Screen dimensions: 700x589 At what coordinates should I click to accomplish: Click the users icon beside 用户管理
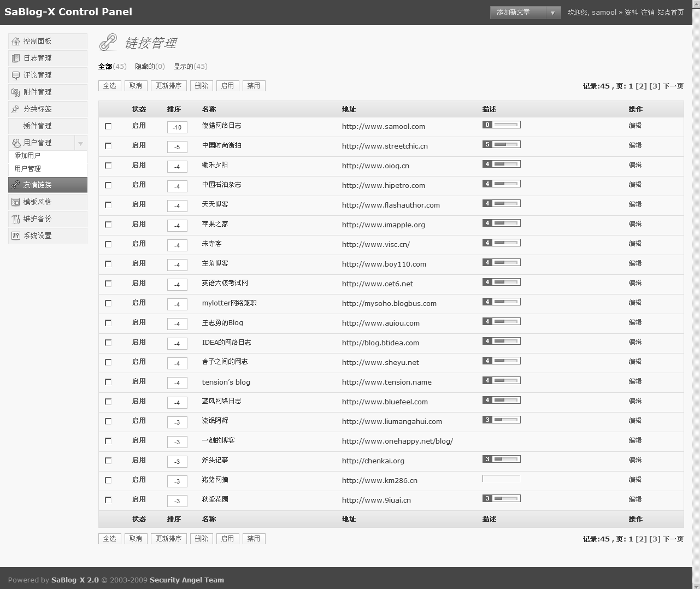click(x=16, y=143)
